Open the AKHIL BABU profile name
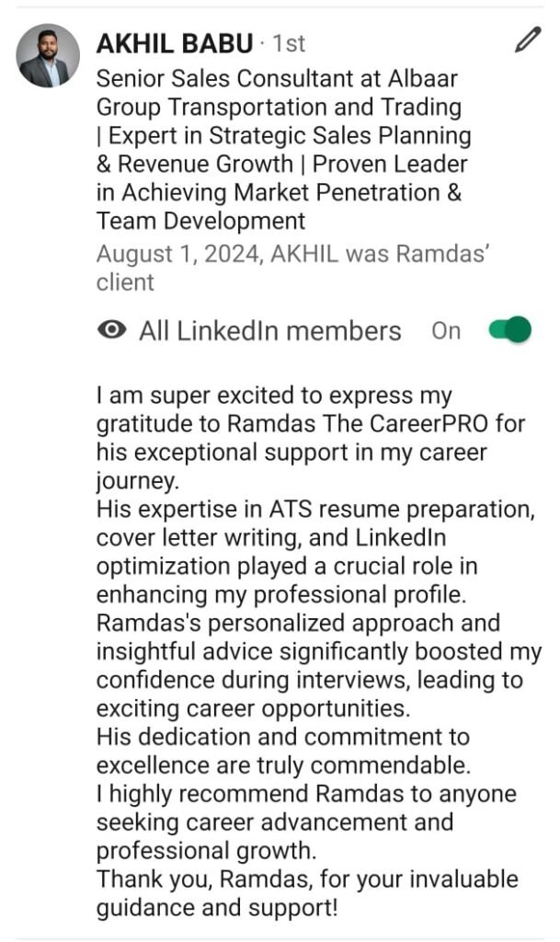 tap(174, 42)
